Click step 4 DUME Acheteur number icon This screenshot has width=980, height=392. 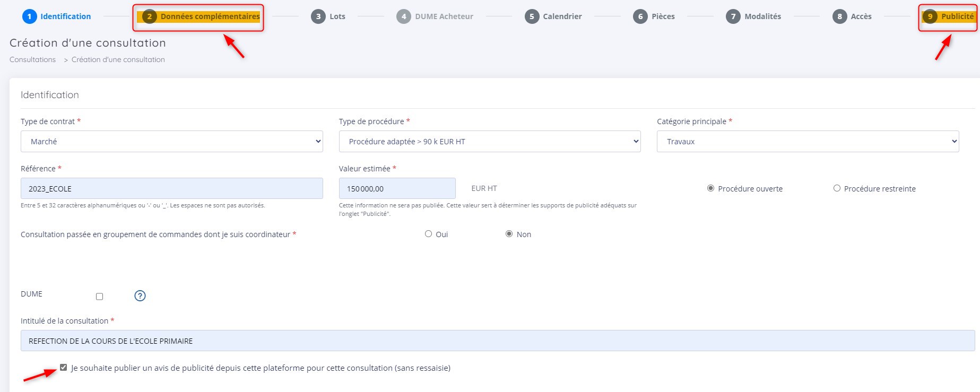tap(403, 16)
